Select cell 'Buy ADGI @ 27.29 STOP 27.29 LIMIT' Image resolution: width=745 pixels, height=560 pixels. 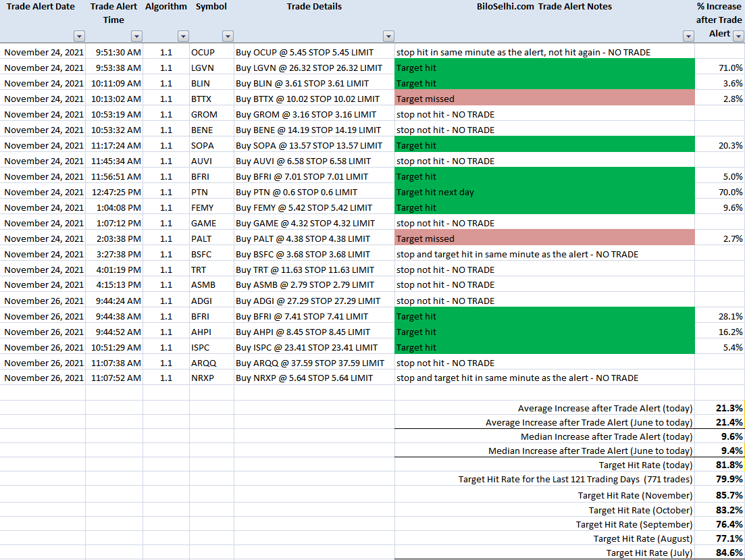(314, 301)
